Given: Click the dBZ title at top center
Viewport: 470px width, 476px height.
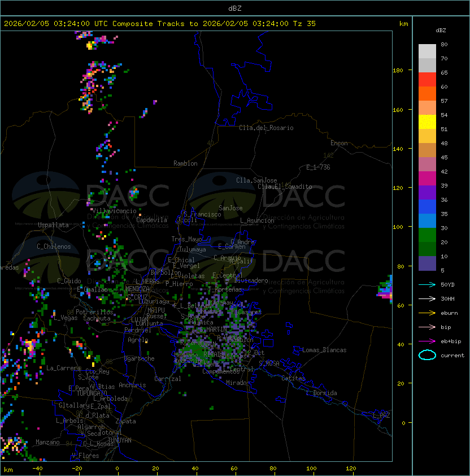Looking at the screenshot, I should click(235, 8).
